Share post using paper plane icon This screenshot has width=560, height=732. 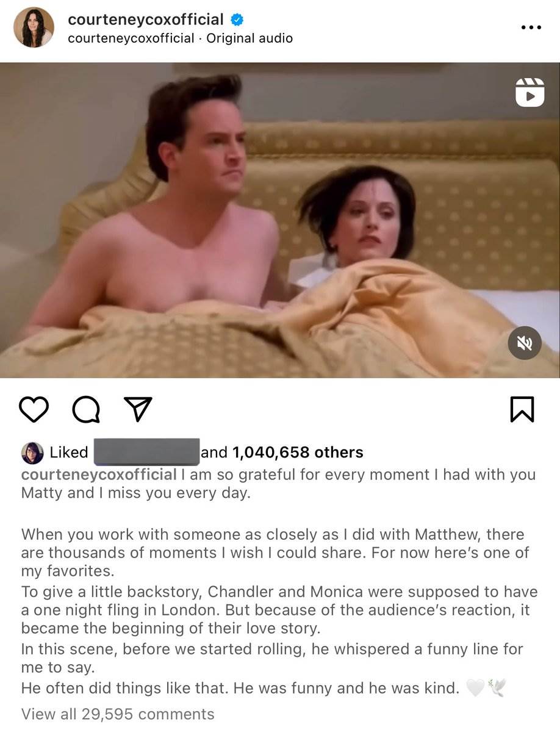[138, 409]
